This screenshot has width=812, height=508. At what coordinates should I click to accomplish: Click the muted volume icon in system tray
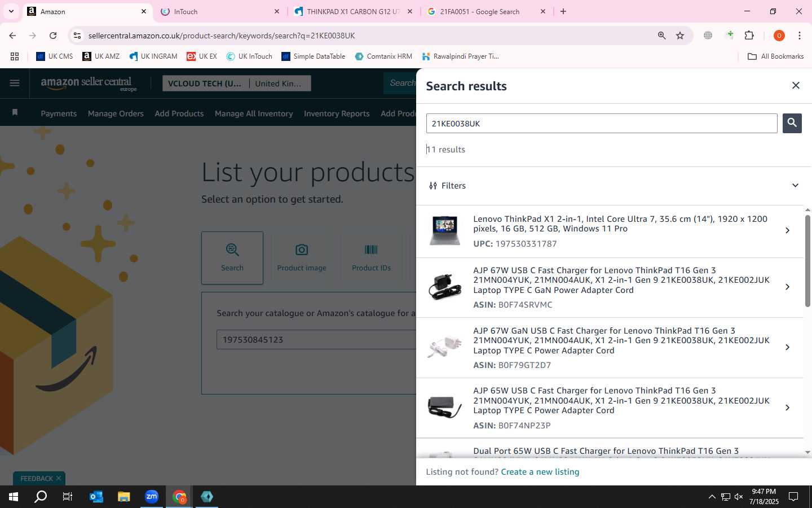(x=739, y=497)
